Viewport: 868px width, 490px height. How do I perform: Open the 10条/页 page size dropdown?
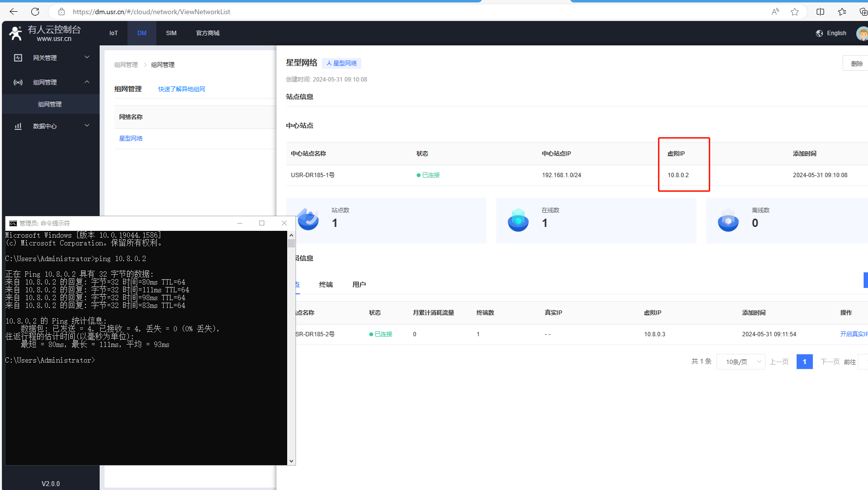pyautogui.click(x=741, y=362)
